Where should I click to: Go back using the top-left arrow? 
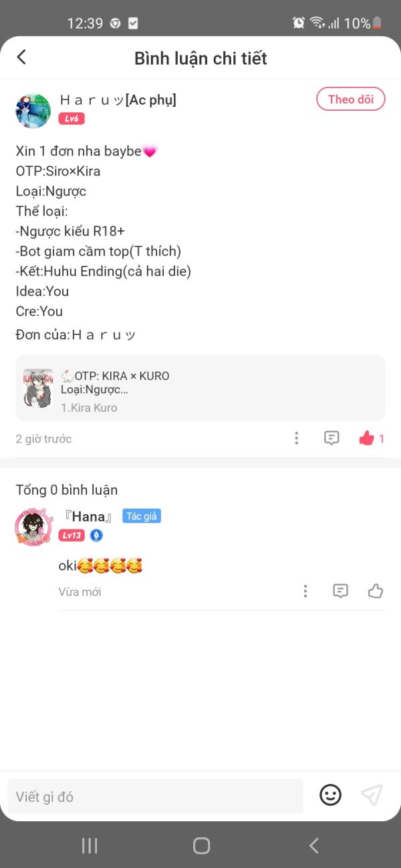[21, 57]
